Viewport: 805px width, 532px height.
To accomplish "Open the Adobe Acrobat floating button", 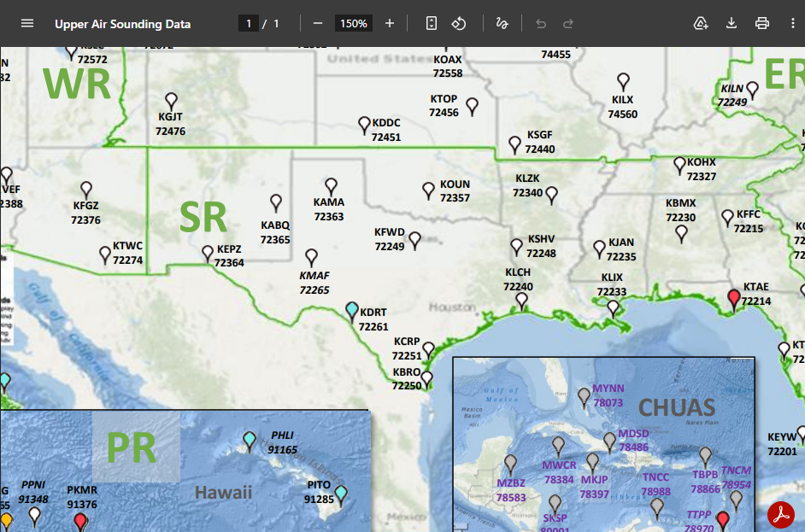I will [x=781, y=514].
